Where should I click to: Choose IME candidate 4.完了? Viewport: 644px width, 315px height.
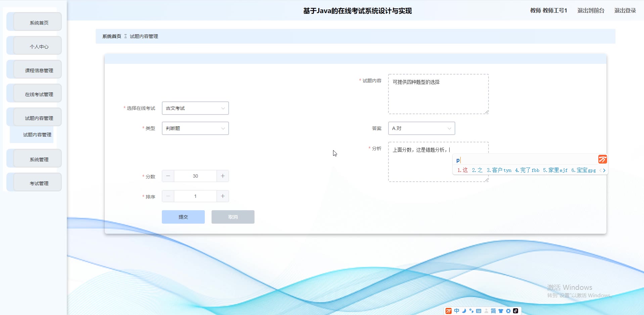click(x=527, y=170)
